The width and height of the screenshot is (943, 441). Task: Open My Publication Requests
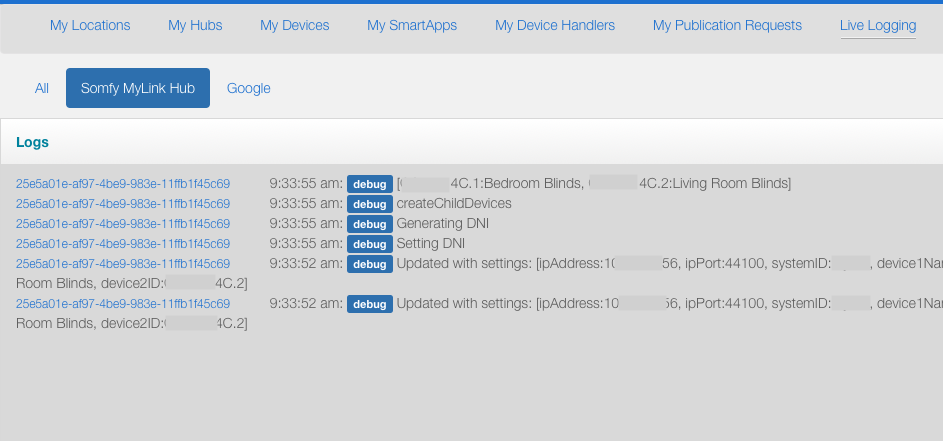pyautogui.click(x=727, y=25)
